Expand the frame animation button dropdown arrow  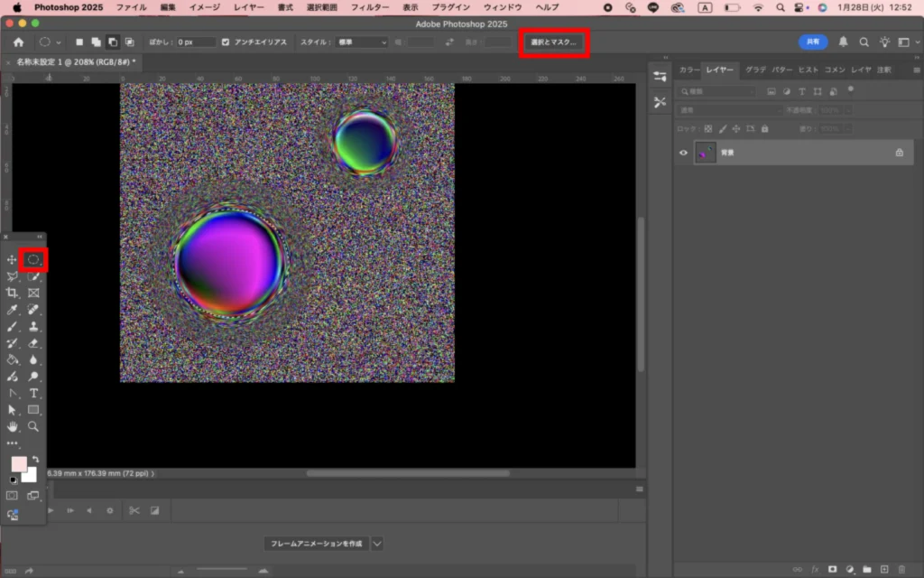pos(377,544)
